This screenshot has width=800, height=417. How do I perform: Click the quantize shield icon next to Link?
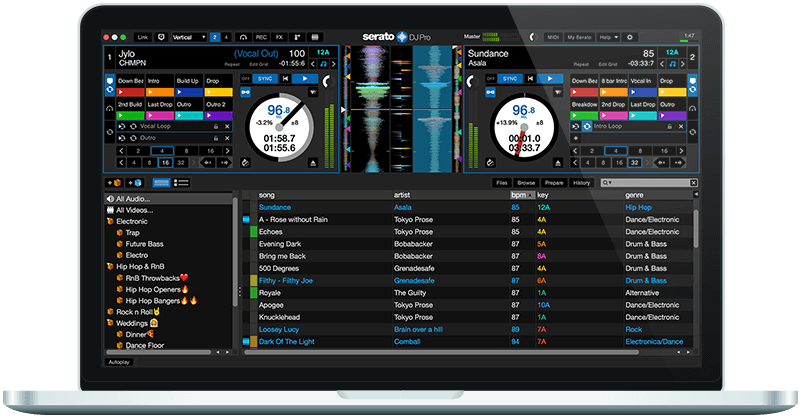coord(161,37)
